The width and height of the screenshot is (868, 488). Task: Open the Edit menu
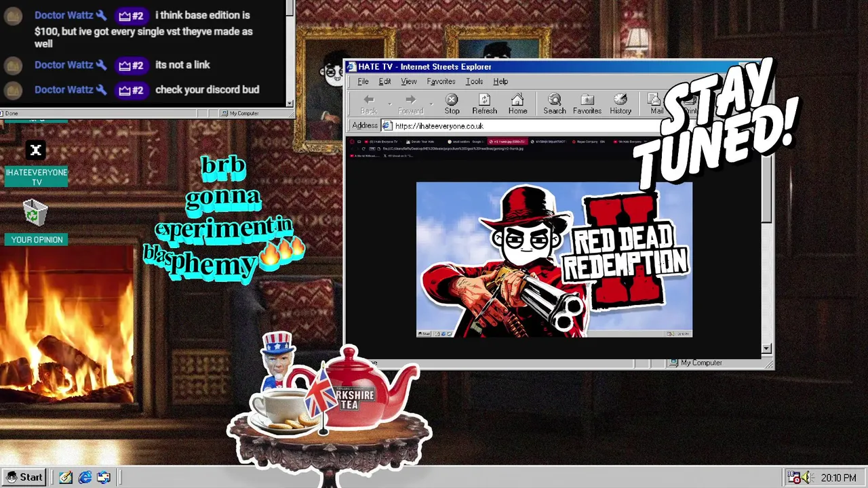tap(384, 81)
